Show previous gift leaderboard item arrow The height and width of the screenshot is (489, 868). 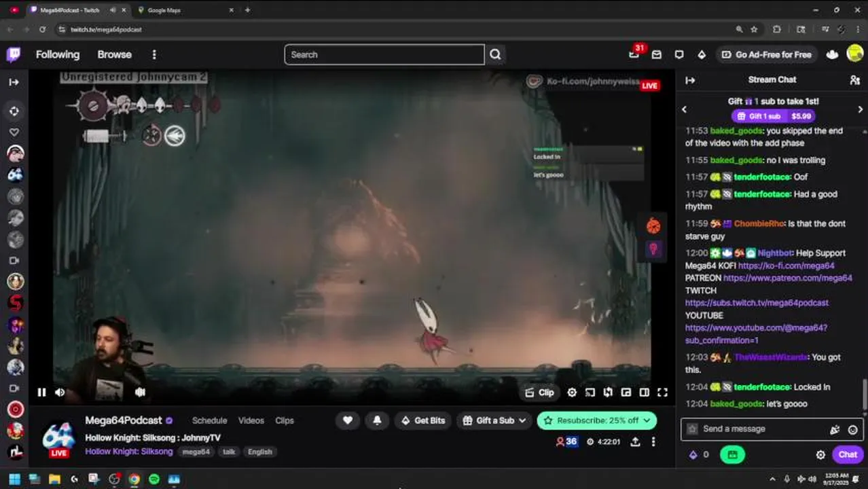(684, 109)
